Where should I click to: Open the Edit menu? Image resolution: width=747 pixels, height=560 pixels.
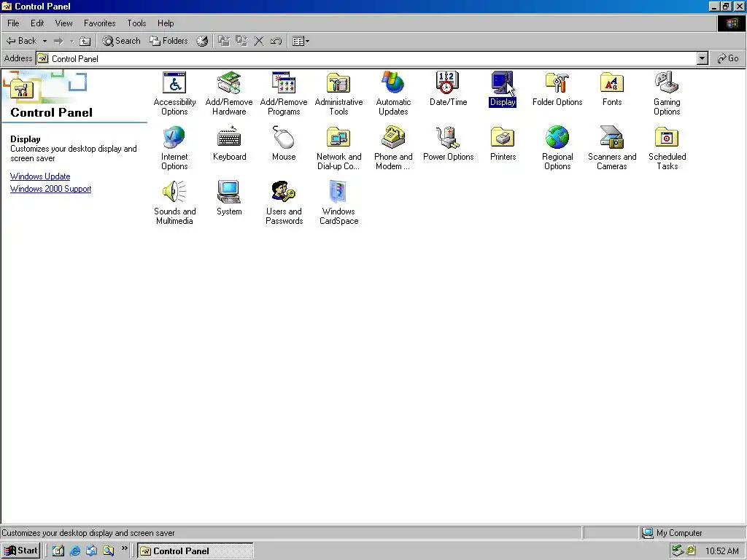(37, 23)
